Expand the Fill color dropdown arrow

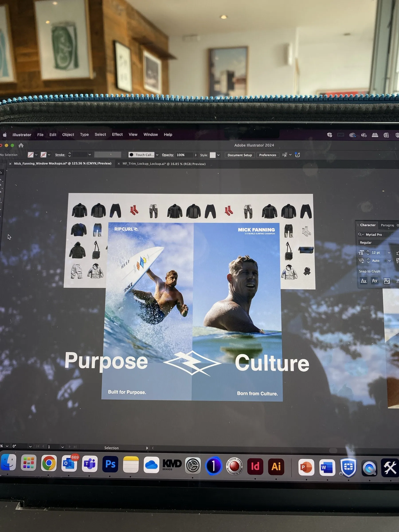point(36,155)
